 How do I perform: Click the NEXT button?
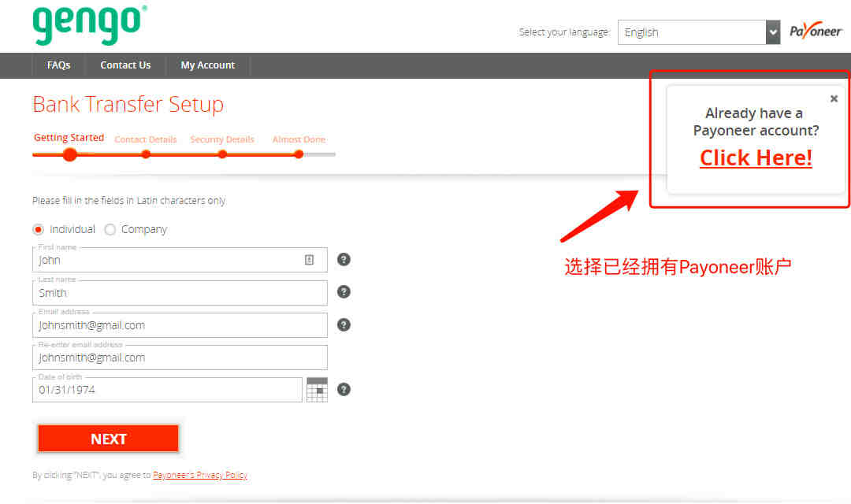click(109, 439)
